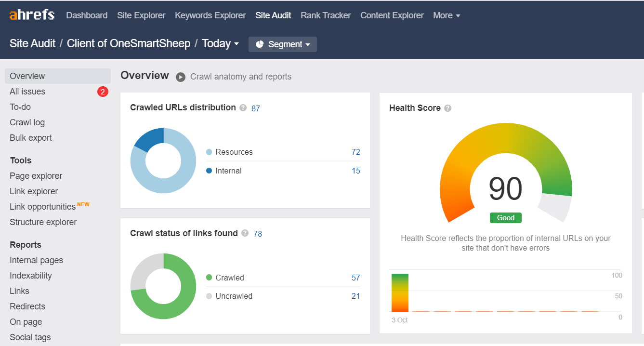Open Bulk export

(x=31, y=138)
